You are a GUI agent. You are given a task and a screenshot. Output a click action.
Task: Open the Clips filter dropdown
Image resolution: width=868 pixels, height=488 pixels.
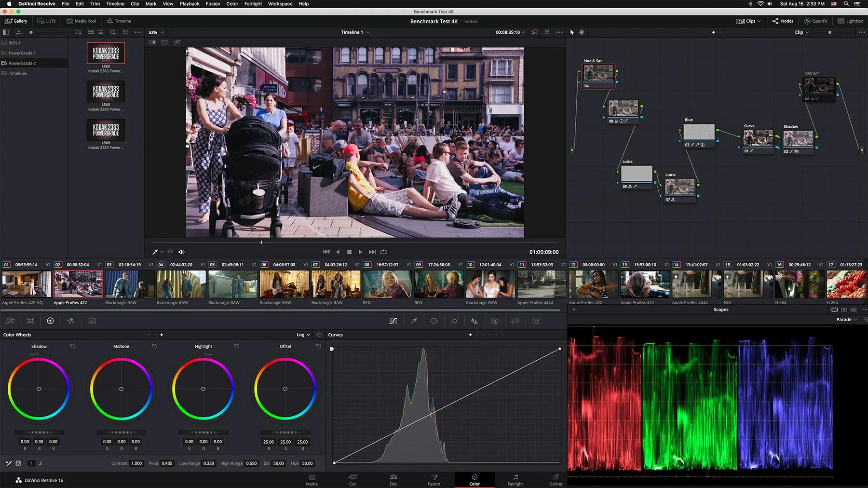point(748,21)
